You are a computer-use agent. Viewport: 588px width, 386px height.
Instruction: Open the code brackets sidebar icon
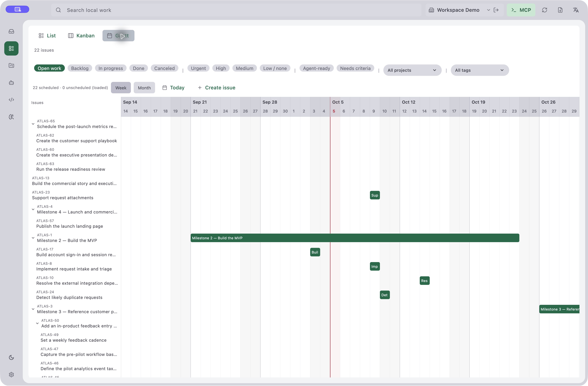11,100
